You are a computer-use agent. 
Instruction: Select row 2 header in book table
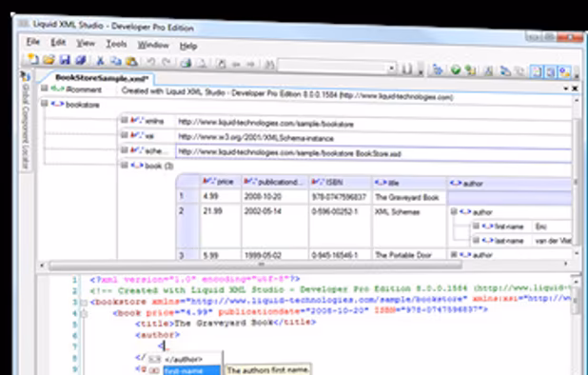coord(187,226)
